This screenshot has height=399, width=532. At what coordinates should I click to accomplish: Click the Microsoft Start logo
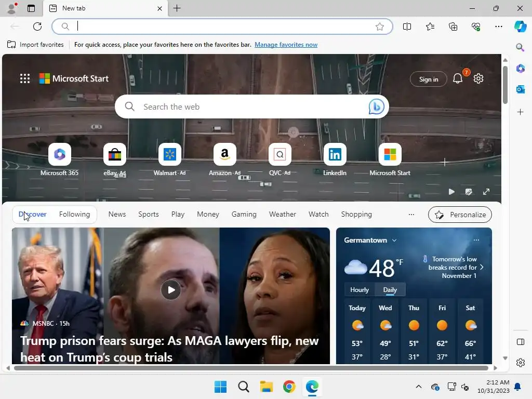(x=74, y=78)
